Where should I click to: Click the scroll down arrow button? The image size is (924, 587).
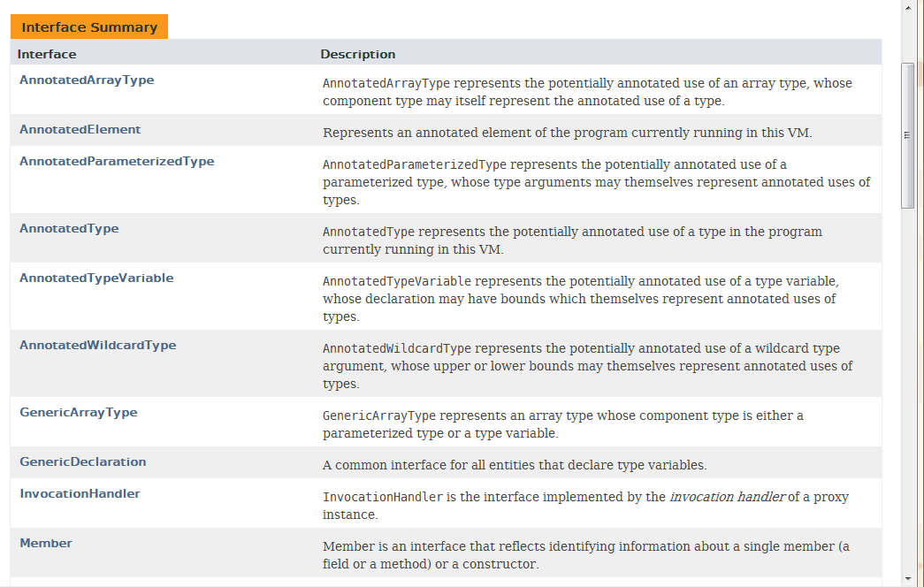tap(907, 579)
